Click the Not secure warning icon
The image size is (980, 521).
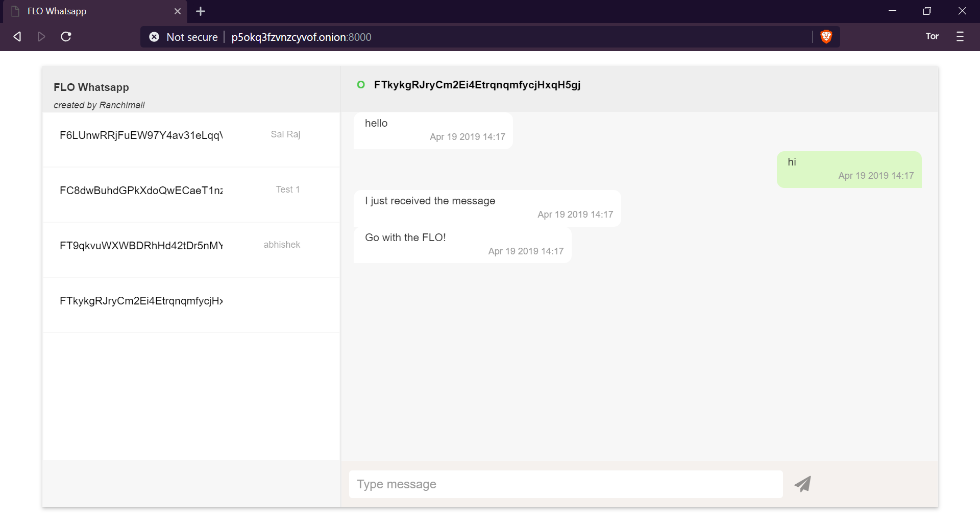[154, 36]
